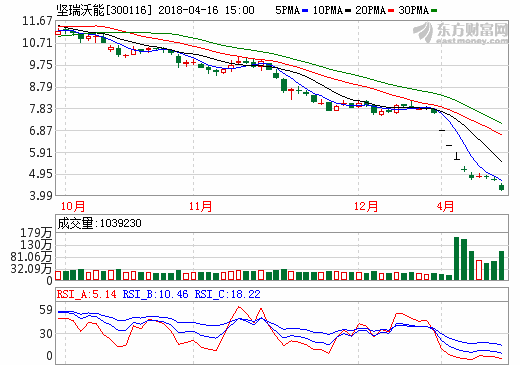Click the 32.09万 volume axis label
The height and width of the screenshot is (365, 520).
tap(31, 269)
